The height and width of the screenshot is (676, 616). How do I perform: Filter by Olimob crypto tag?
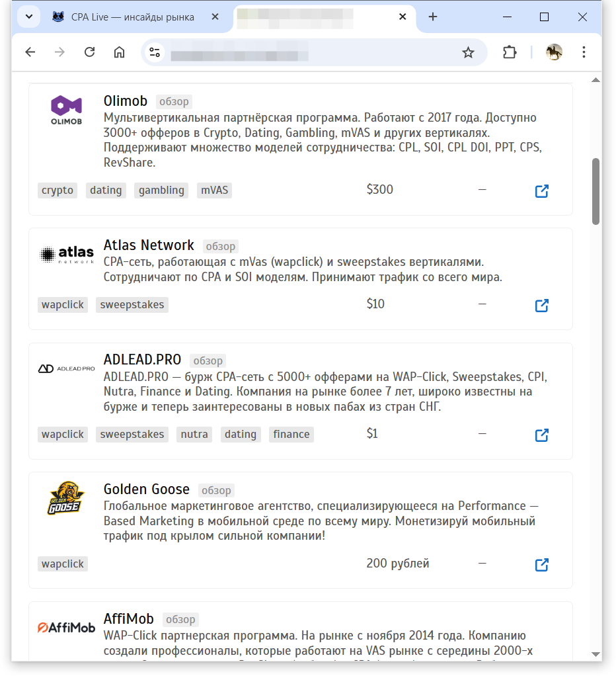coord(58,190)
